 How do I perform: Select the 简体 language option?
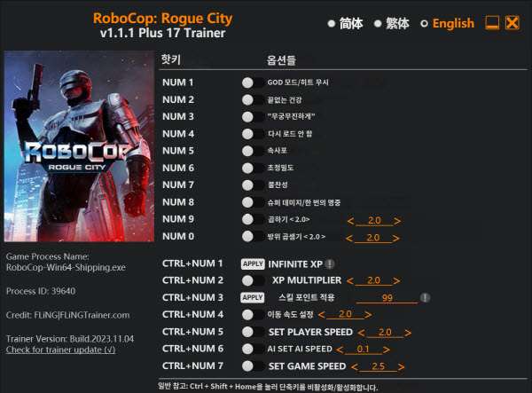[x=346, y=23]
